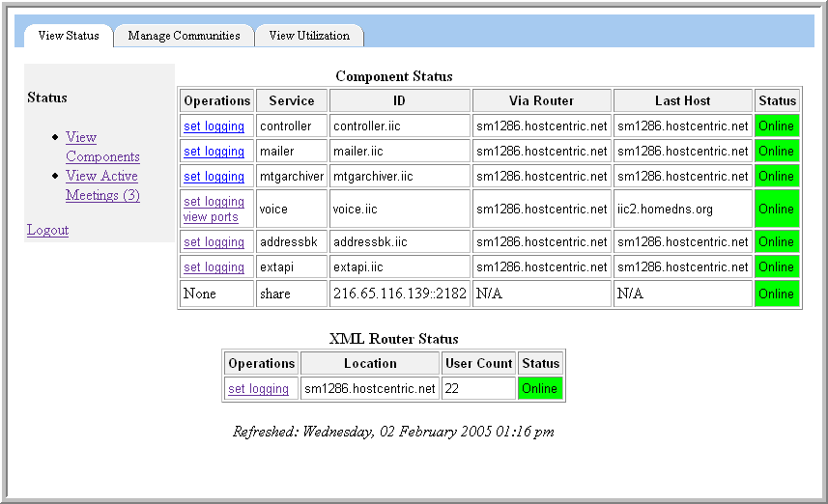Screen dimensions: 828x504
Task: Click the XML Router Status heading
Action: click(x=394, y=339)
